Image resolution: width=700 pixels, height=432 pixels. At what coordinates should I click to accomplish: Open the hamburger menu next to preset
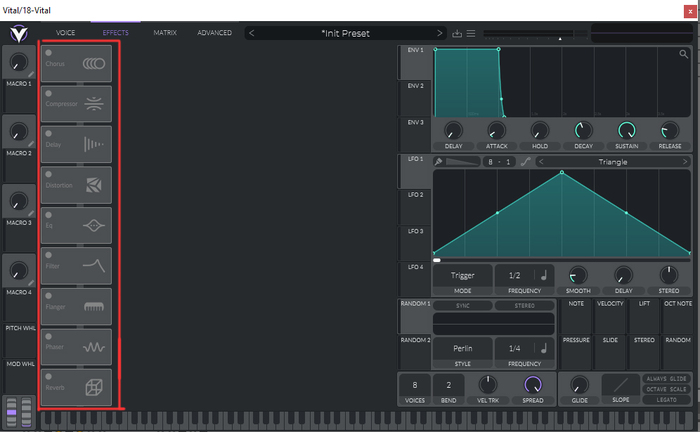pyautogui.click(x=471, y=33)
